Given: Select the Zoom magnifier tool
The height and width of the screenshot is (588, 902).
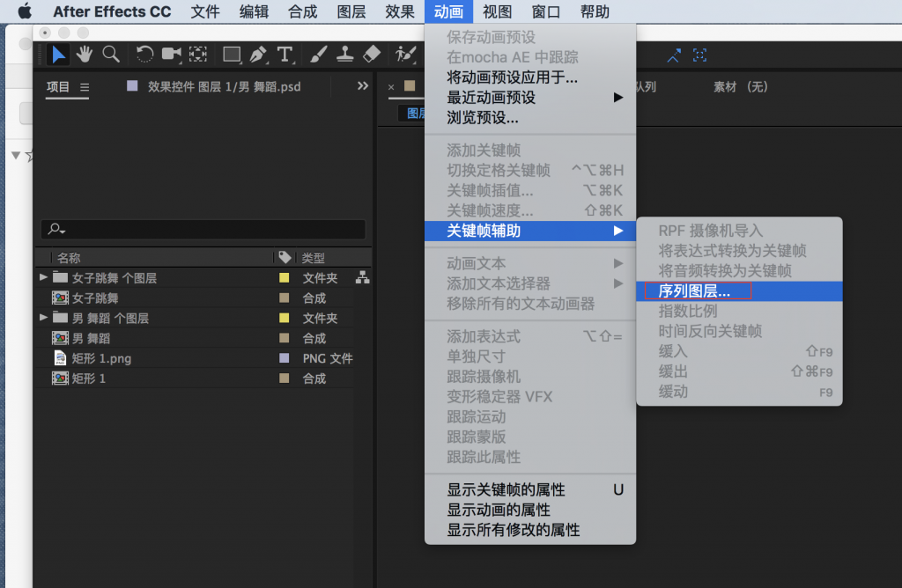Looking at the screenshot, I should pos(110,55).
